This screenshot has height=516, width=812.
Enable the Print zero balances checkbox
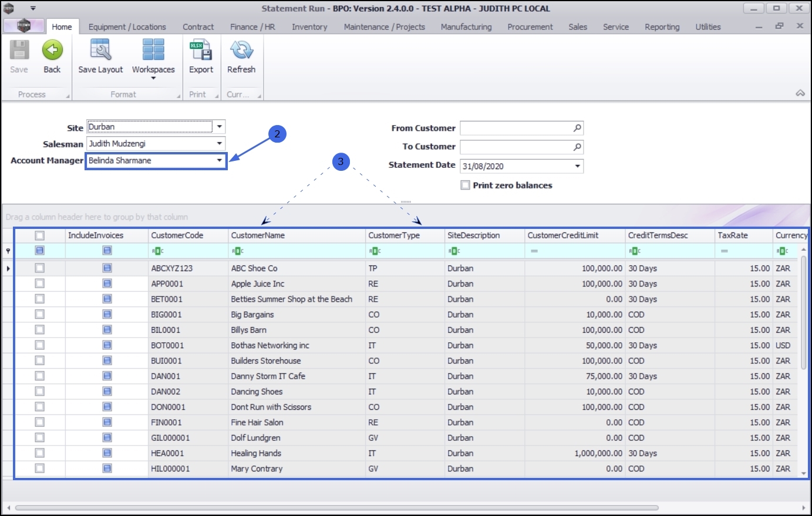[x=466, y=186]
